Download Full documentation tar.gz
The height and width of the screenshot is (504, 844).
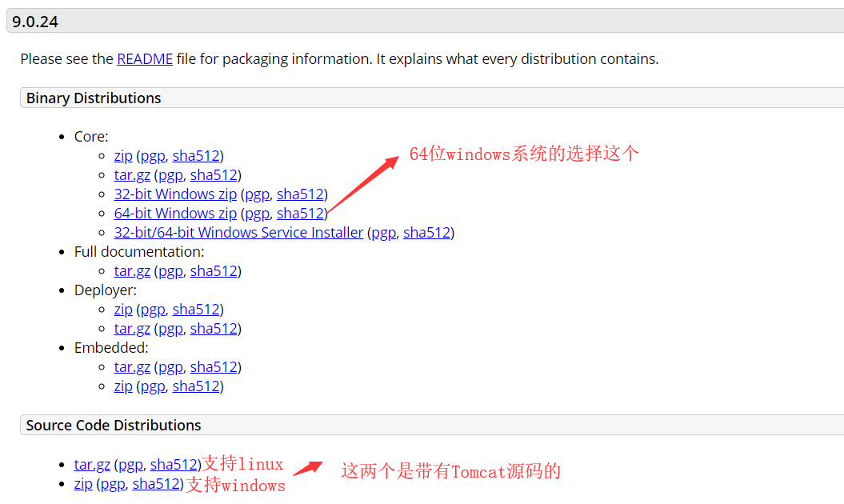132,271
